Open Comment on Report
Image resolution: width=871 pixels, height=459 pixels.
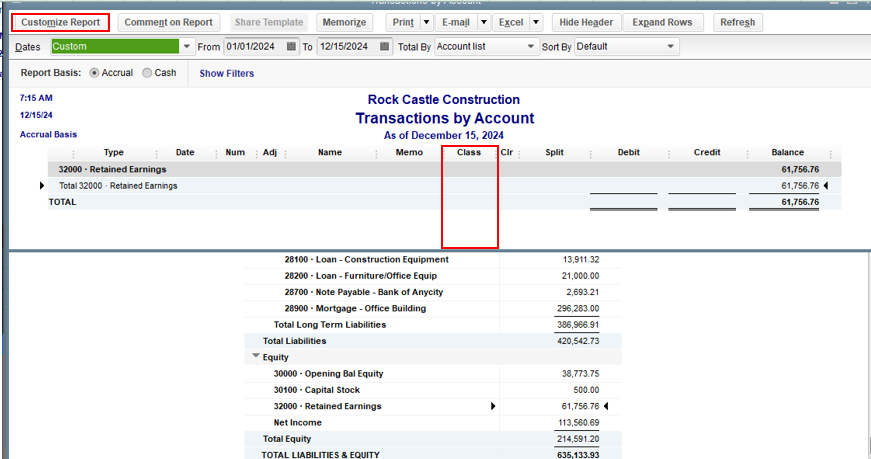pyautogui.click(x=168, y=22)
